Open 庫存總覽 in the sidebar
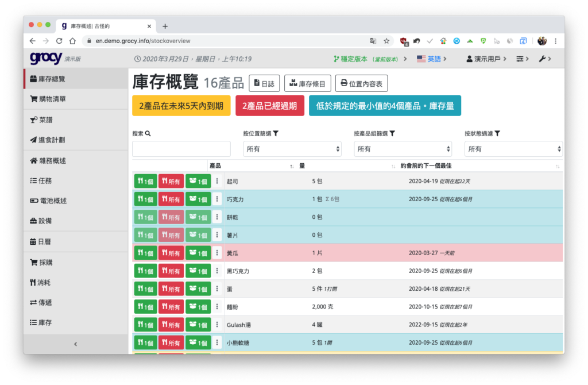Viewport: 588px width, 385px height. [x=76, y=79]
